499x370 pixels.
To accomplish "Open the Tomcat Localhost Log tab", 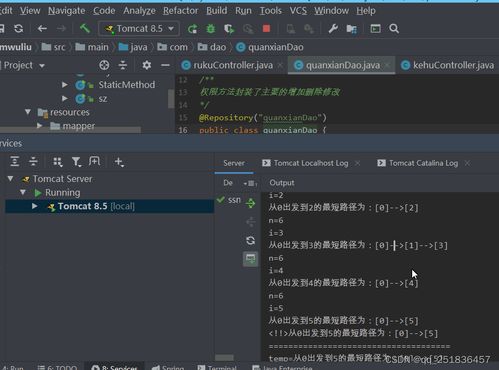I will [305, 163].
